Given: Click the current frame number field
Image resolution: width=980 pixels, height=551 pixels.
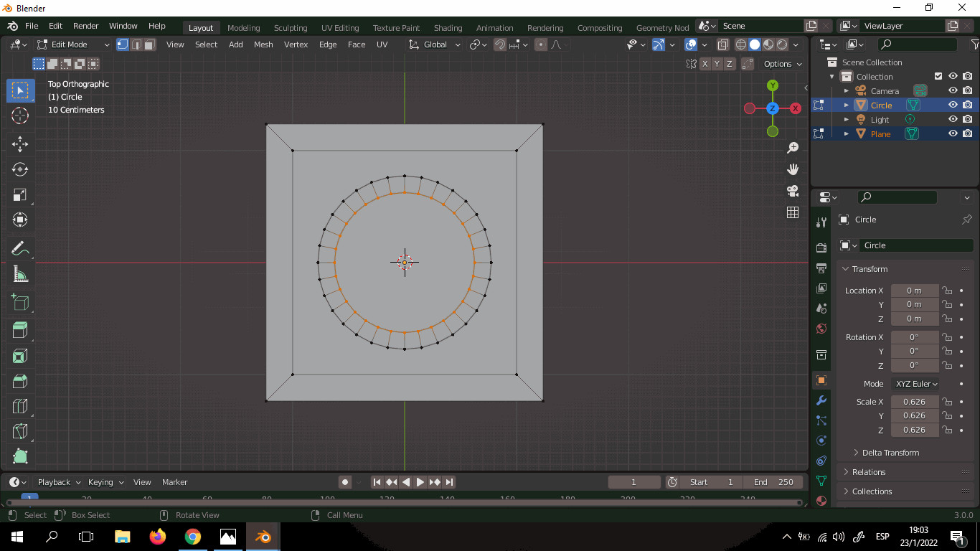Looking at the screenshot, I should coord(634,482).
